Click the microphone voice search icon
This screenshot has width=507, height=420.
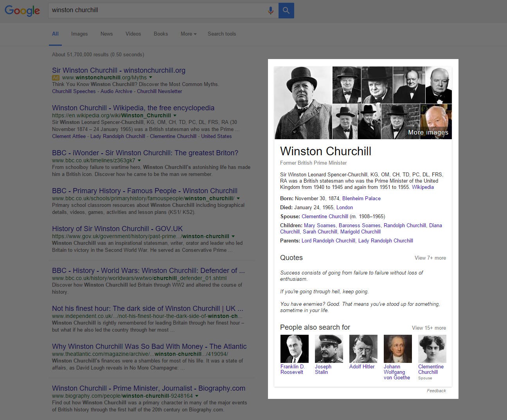(270, 11)
